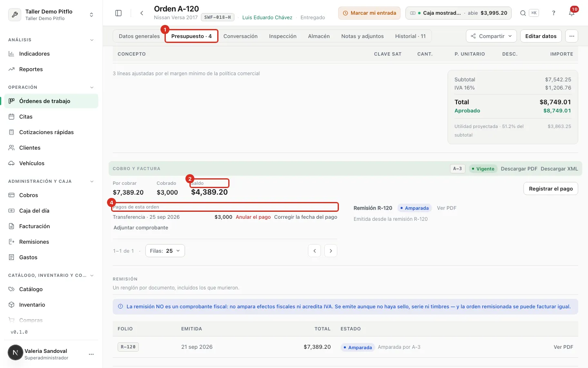This screenshot has width=588, height=368.
Task: Open the Conversación tab
Action: pos(241,36)
